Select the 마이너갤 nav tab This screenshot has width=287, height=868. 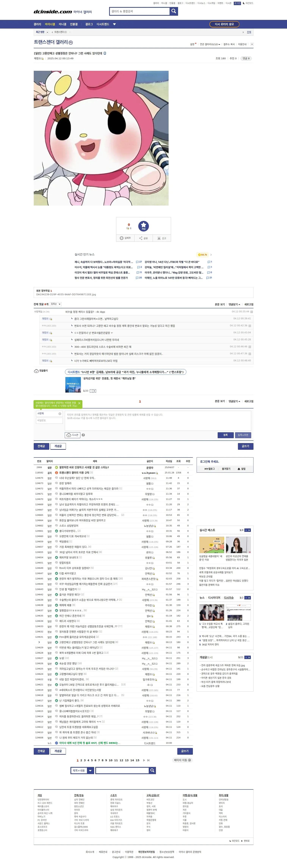(x=50, y=24)
